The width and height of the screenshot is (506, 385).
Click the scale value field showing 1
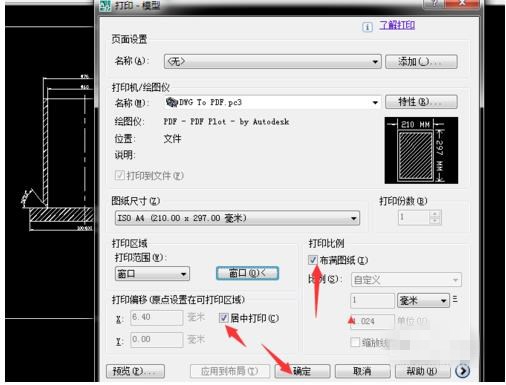[372, 300]
